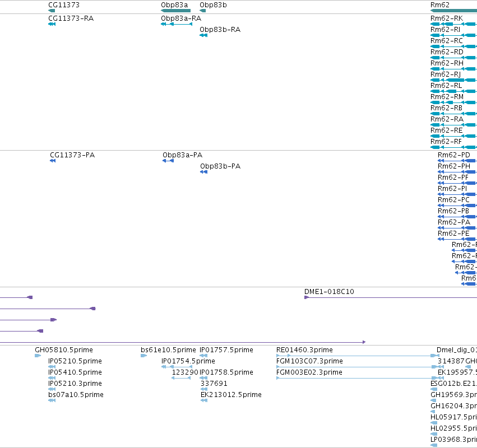Select transcript Rm62-RD

click(x=447, y=52)
